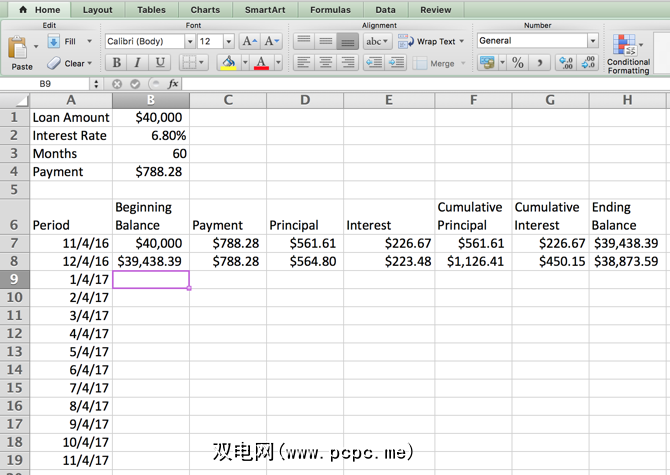Toggle underline formatting
This screenshot has width=670, height=475.
pyautogui.click(x=159, y=63)
